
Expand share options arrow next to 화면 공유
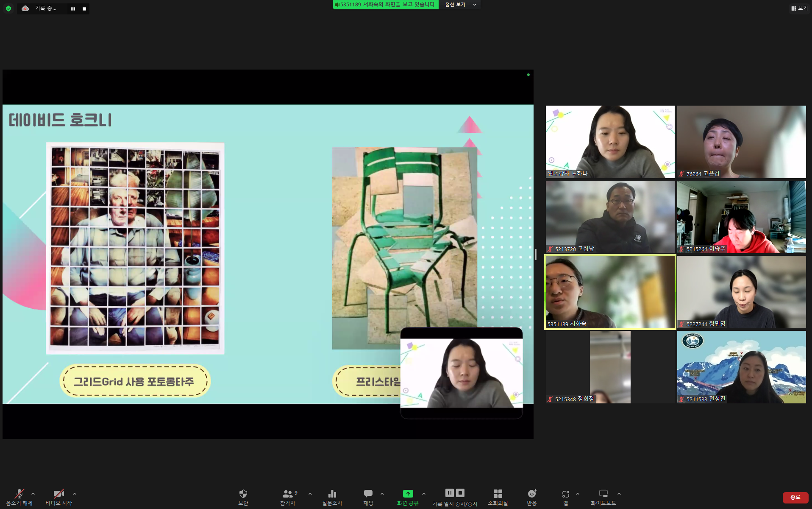pos(424,494)
